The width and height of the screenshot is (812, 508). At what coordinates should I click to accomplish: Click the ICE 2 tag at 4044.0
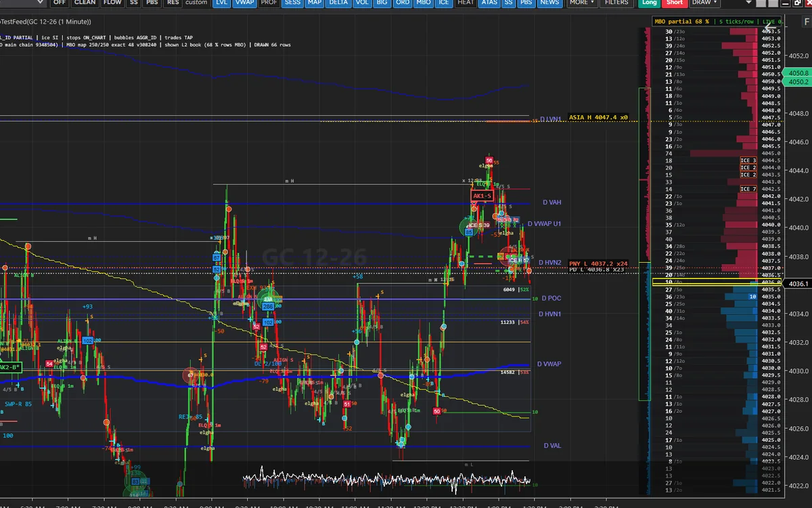(748, 167)
